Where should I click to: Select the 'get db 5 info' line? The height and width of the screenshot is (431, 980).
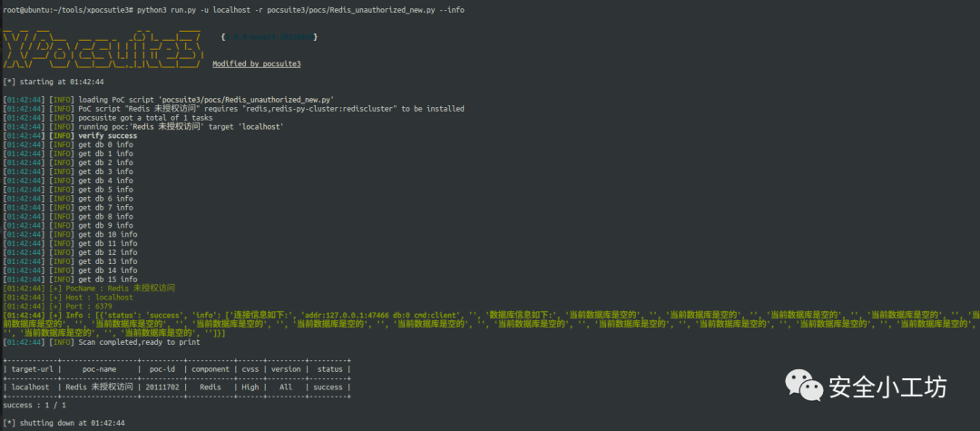pos(68,190)
